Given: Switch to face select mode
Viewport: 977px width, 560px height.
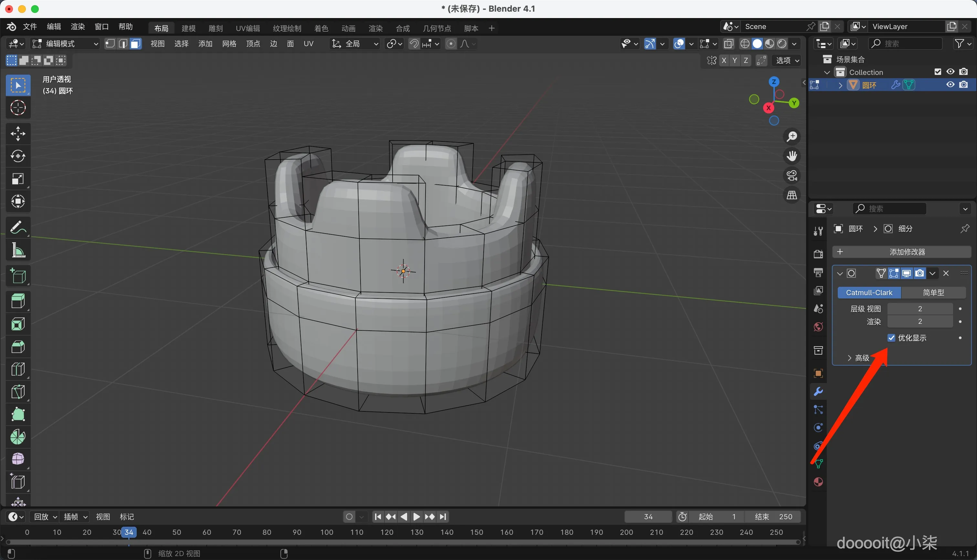Looking at the screenshot, I should pos(135,44).
